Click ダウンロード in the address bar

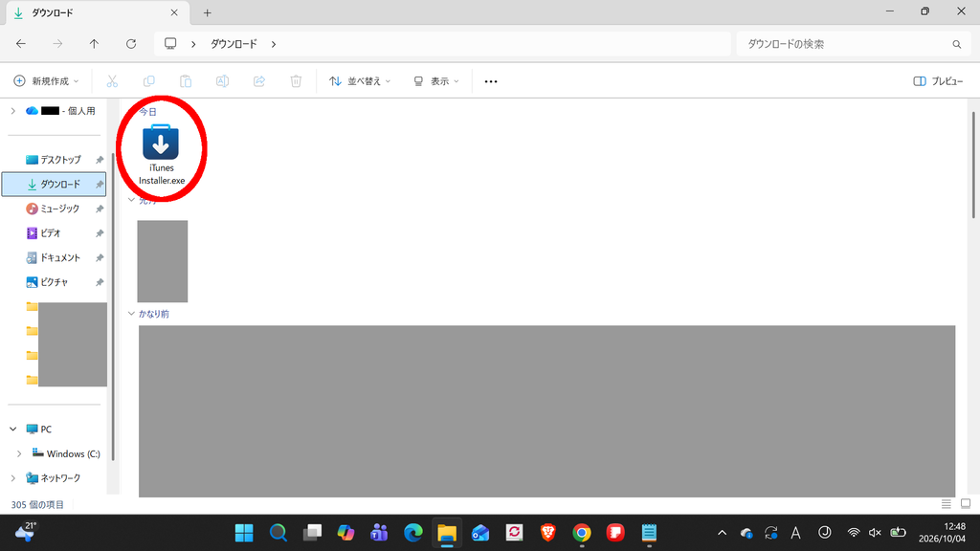click(x=234, y=44)
